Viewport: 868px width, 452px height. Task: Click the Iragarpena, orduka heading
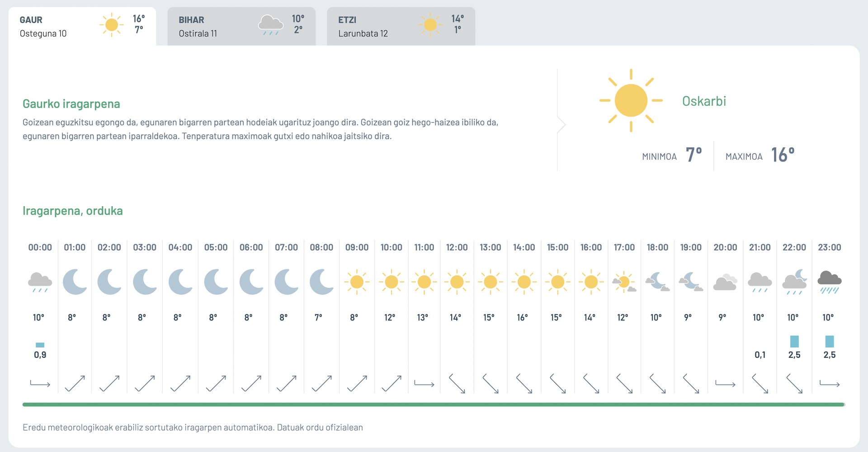point(73,211)
